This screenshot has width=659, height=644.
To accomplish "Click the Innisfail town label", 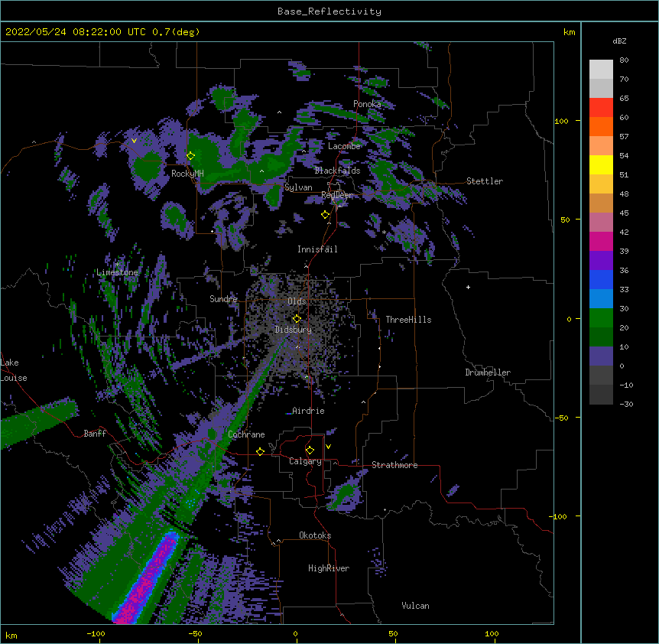I will (317, 249).
